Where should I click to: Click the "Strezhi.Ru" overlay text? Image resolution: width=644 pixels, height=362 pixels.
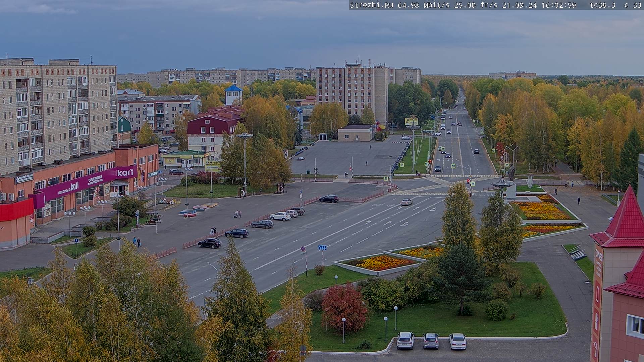click(372, 5)
